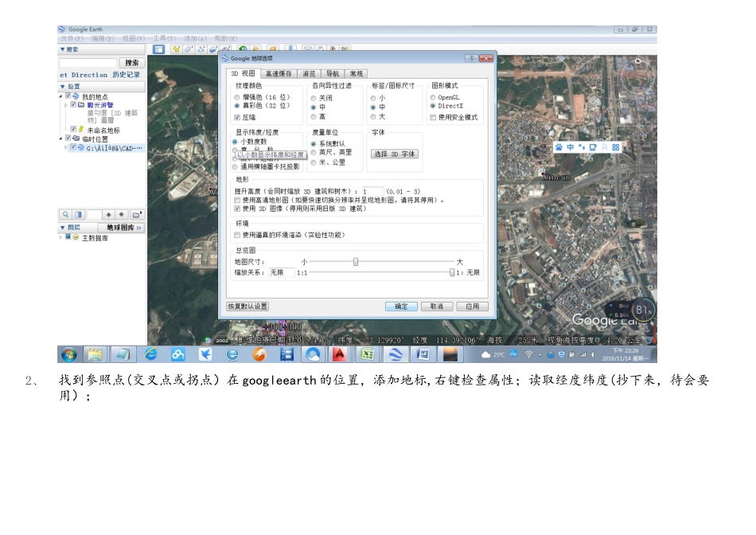Open Internet Explorer on the taskbar

151,355
